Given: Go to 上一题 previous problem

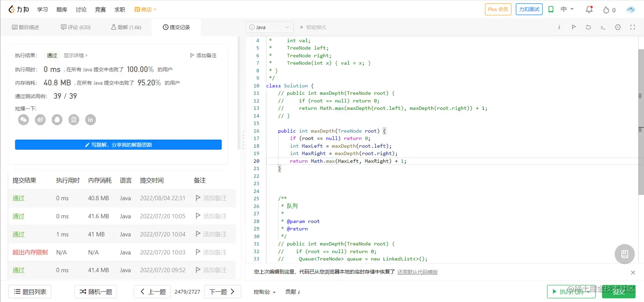Looking at the screenshot, I should pos(152,292).
